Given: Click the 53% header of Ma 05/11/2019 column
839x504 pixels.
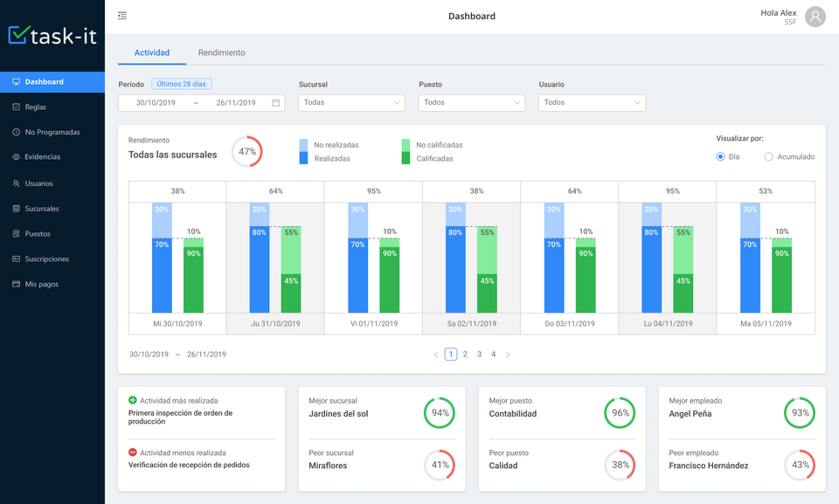Looking at the screenshot, I should tap(766, 191).
